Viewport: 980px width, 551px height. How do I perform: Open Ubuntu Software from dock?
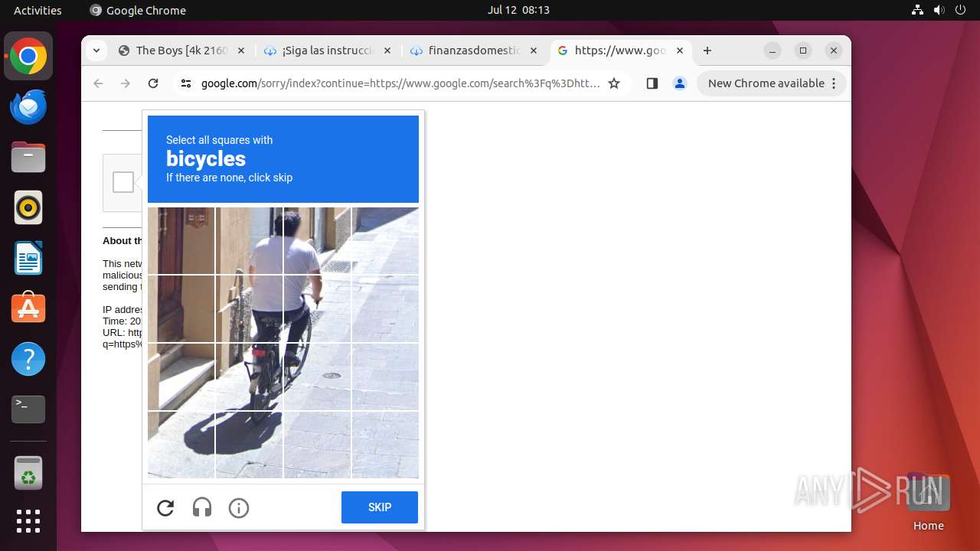click(28, 308)
